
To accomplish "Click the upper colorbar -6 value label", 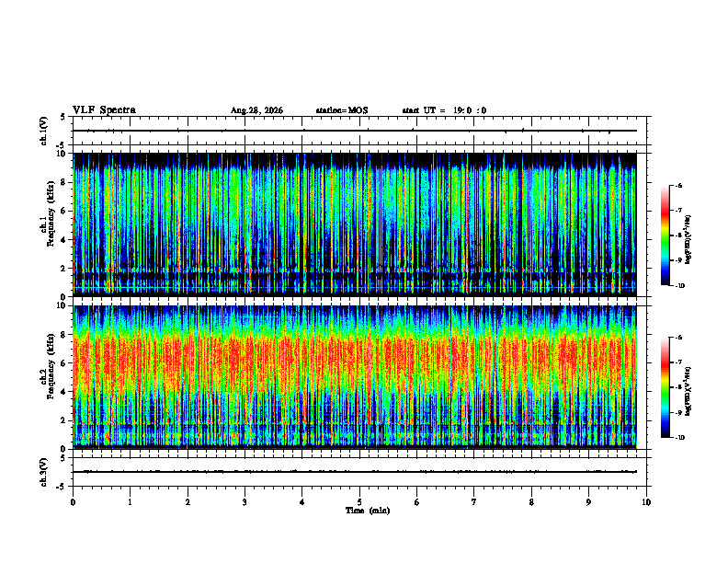I will [678, 185].
